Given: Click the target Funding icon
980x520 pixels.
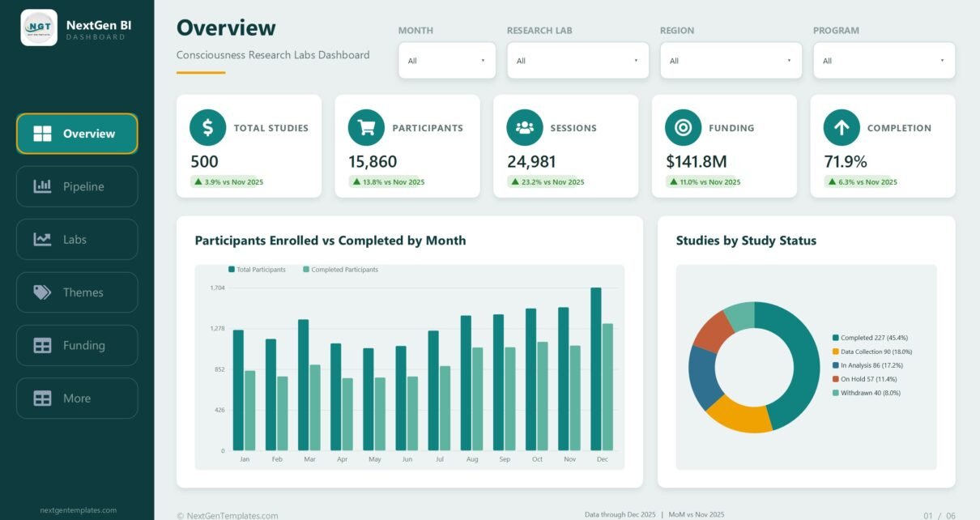Looking at the screenshot, I should (683, 128).
